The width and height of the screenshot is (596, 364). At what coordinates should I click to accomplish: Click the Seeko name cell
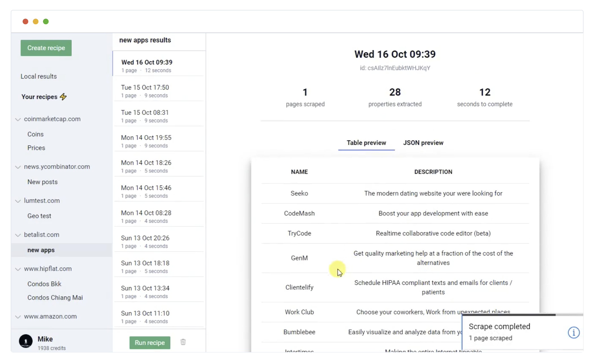point(299,193)
